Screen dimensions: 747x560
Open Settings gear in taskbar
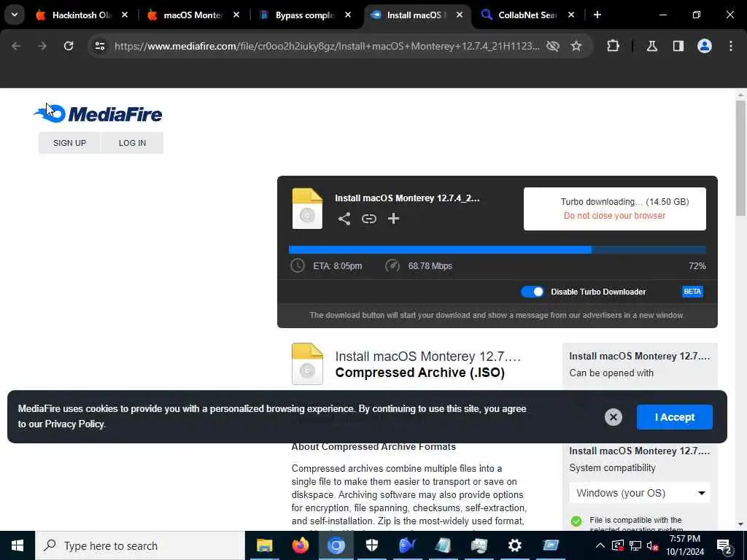pos(514,545)
